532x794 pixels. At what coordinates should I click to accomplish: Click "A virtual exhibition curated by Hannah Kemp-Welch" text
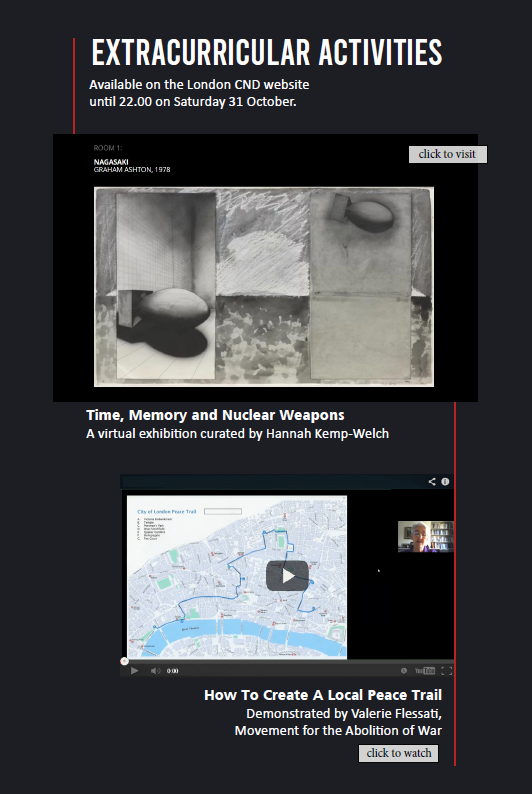pyautogui.click(x=237, y=434)
